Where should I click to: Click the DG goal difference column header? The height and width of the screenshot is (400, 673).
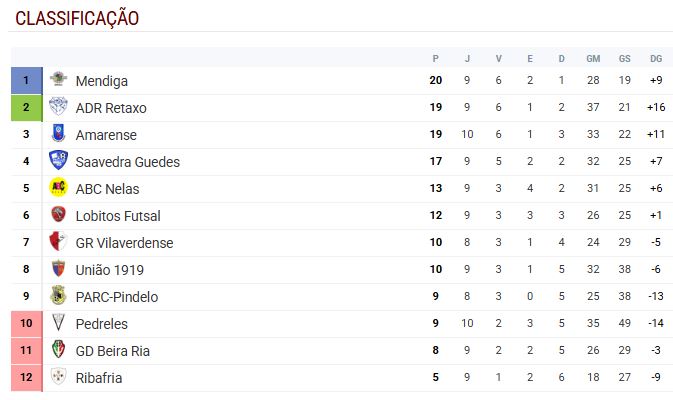[x=656, y=58]
